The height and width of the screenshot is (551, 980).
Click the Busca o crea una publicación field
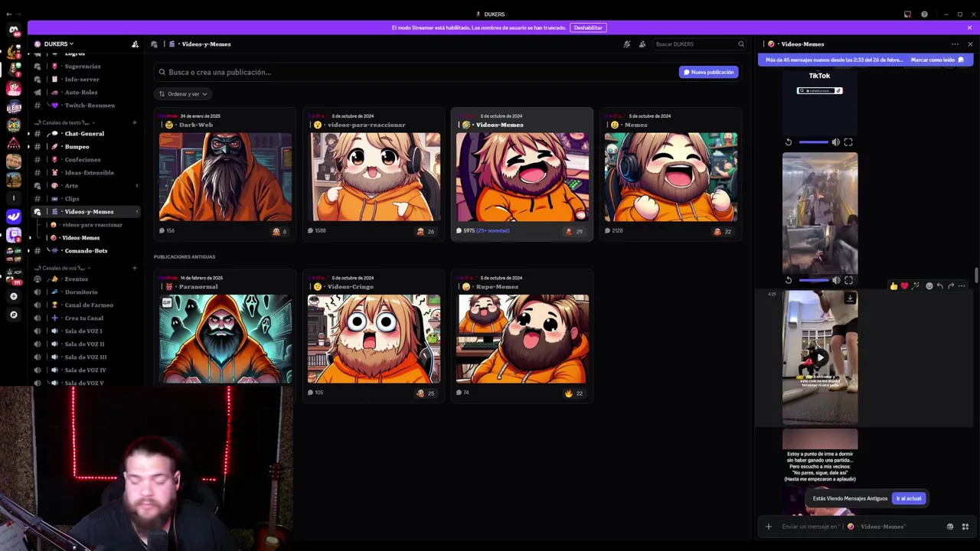415,72
